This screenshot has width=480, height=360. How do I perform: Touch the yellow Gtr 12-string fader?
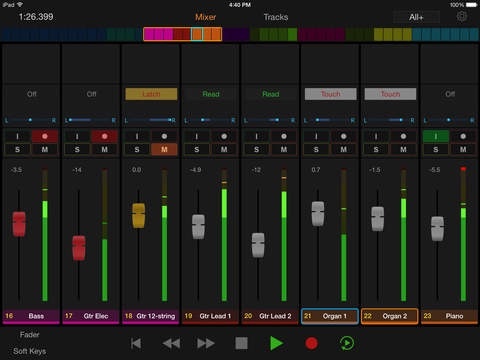pos(139,215)
